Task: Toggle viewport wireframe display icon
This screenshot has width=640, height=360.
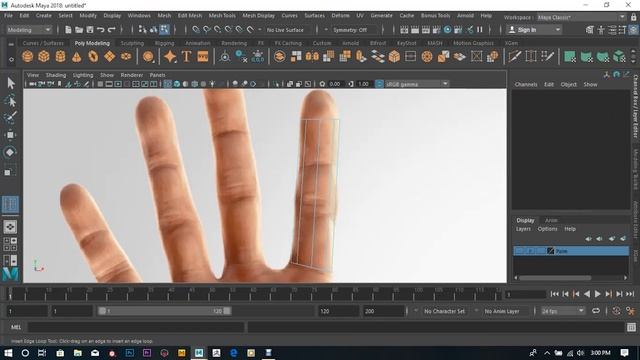Action: coord(168,84)
